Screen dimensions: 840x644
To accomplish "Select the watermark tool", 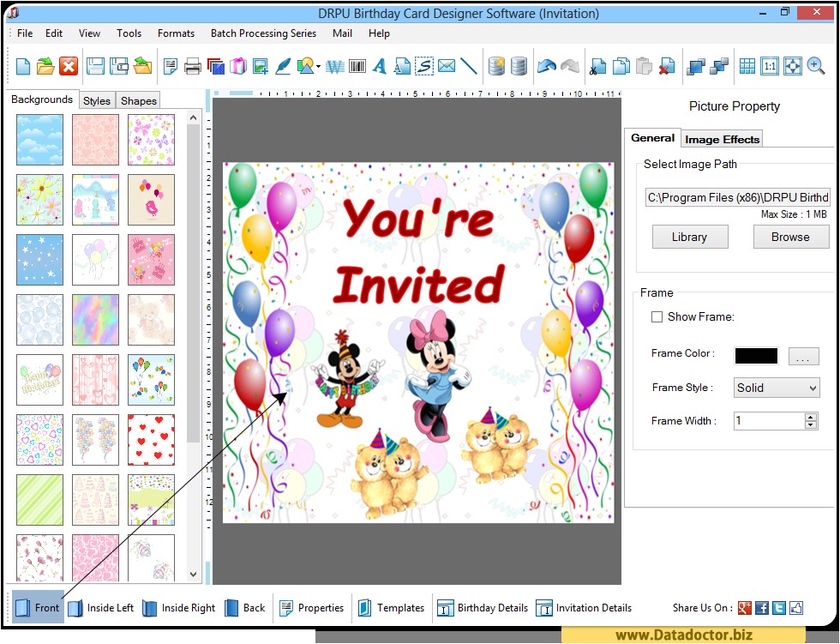I will tap(334, 65).
